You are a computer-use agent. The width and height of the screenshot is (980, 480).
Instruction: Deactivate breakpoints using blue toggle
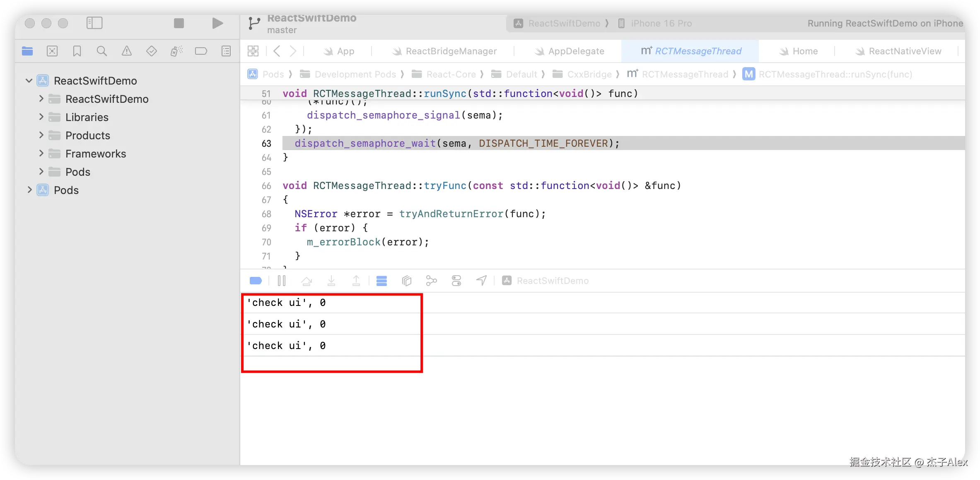click(x=256, y=281)
